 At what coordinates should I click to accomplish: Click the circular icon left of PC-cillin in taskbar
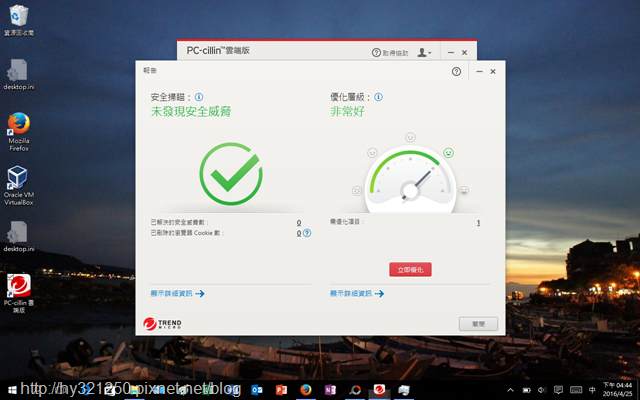pyautogui.click(x=355, y=390)
